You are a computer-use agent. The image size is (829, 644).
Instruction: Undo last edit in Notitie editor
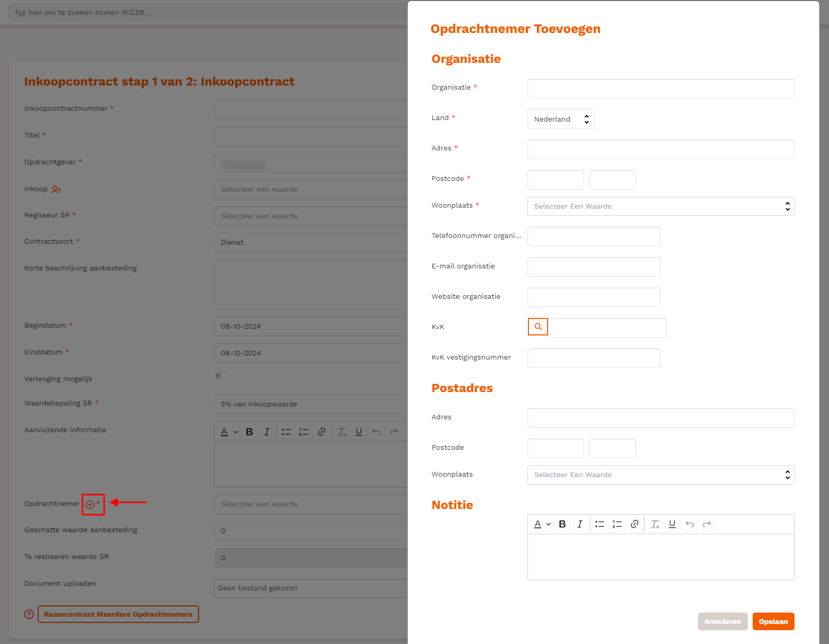click(690, 524)
